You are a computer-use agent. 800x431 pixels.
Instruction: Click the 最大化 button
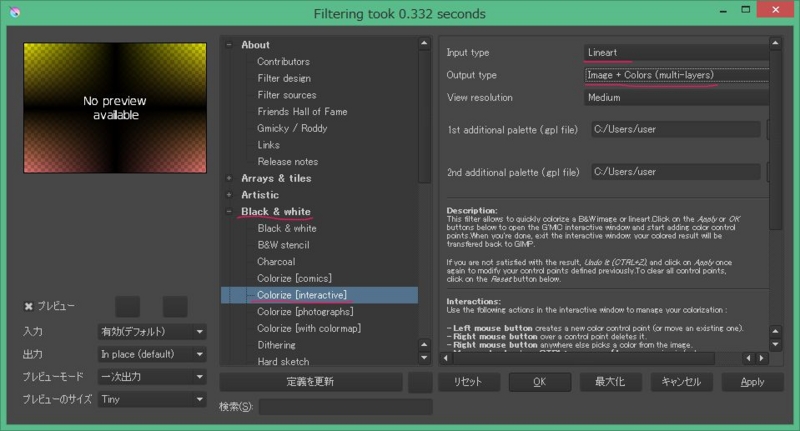(610, 382)
